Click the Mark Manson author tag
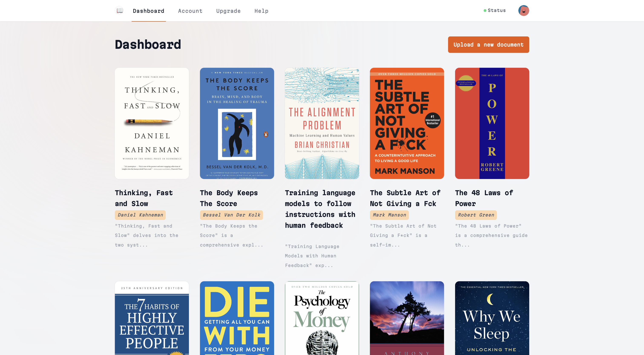The width and height of the screenshot is (644, 355). pyautogui.click(x=389, y=215)
